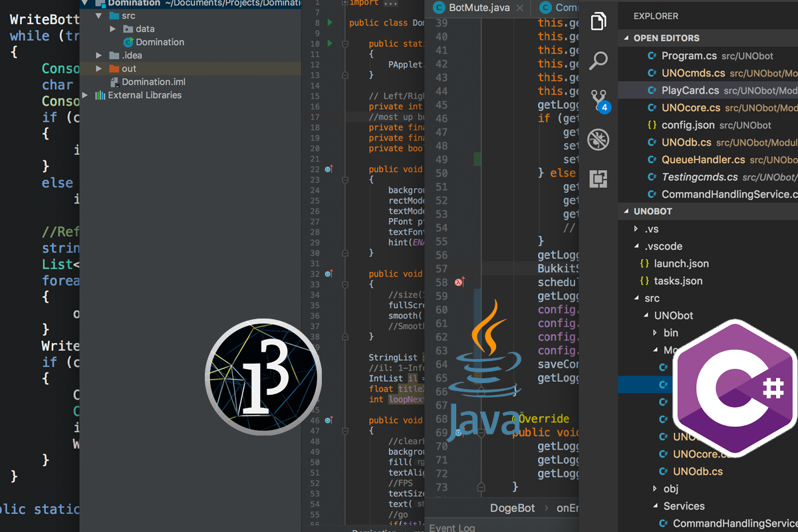Viewport: 798px width, 532px height.
Task: Expand the obj folder
Action: (656, 489)
